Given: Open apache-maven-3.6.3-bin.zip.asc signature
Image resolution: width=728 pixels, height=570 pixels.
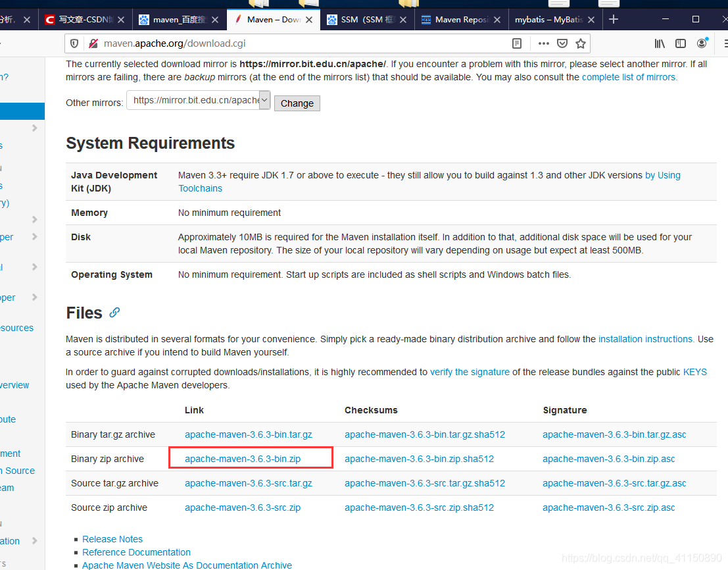Looking at the screenshot, I should [609, 459].
